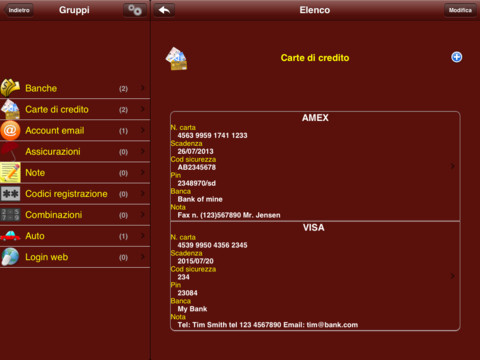Expand Assicurazioni row chevron
This screenshot has height=360, width=480.
tap(143, 151)
